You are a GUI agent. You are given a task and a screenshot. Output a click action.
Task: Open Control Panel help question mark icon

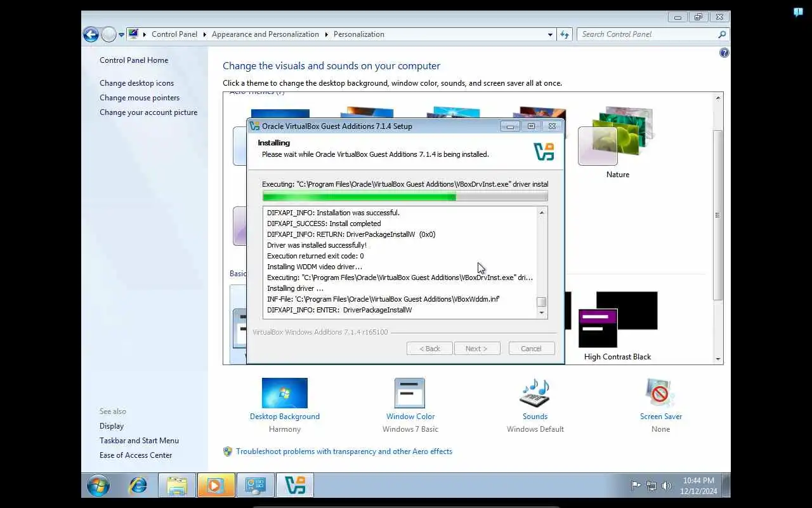[724, 53]
